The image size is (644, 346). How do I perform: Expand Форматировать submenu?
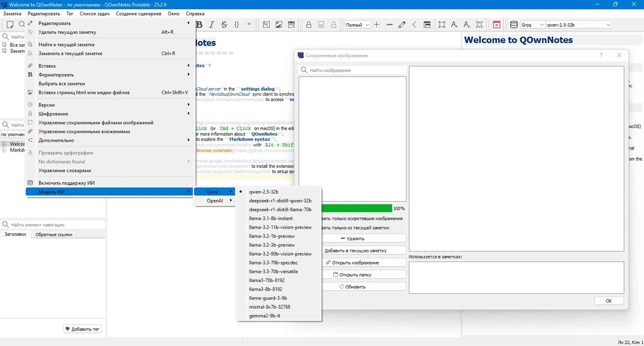(x=110, y=75)
